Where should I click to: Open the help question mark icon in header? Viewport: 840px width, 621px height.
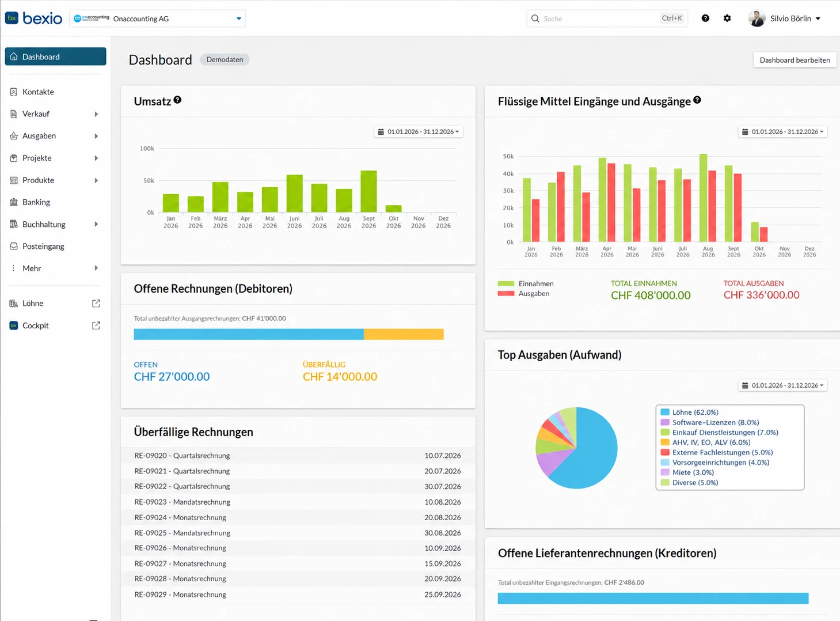pyautogui.click(x=705, y=18)
